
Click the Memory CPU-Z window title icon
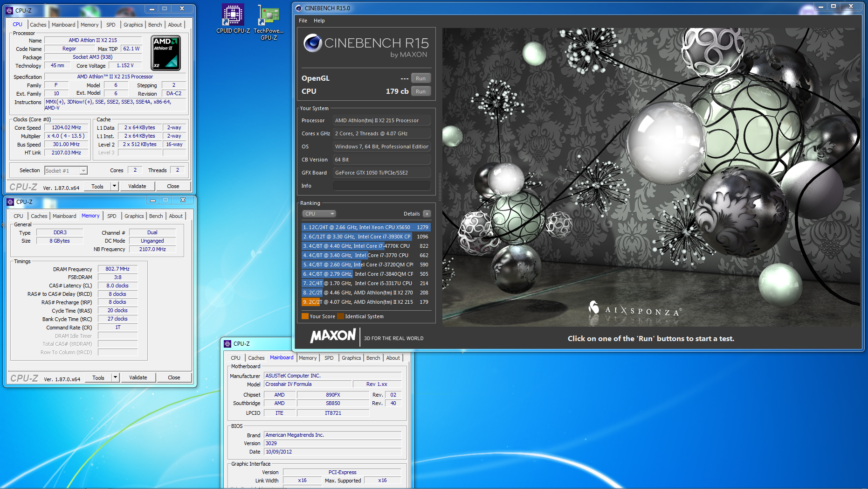(10, 202)
